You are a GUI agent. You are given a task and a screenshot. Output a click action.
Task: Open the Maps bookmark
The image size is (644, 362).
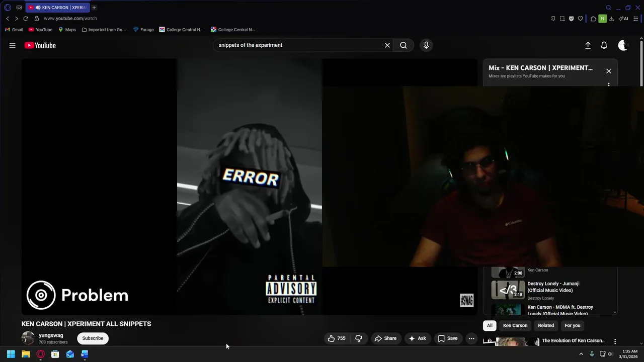67,30
